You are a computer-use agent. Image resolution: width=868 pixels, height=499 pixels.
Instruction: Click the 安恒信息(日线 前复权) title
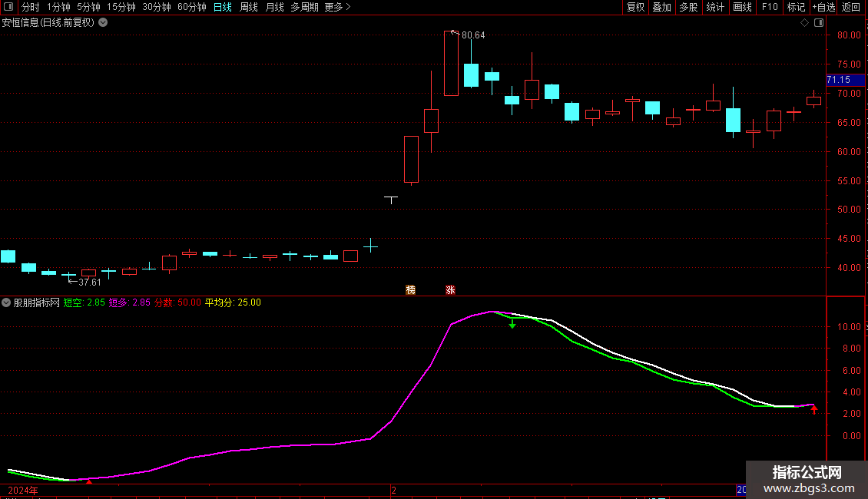48,23
